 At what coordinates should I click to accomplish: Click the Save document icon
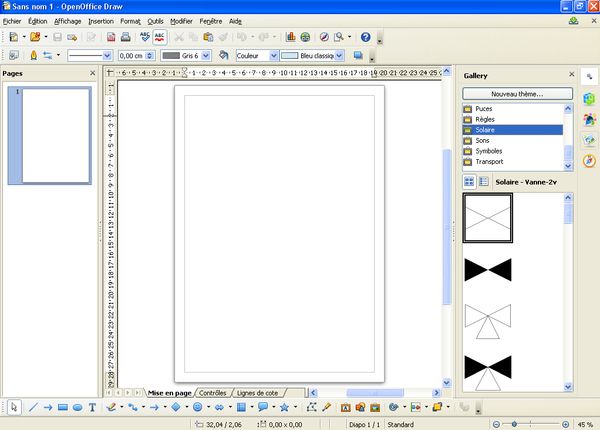point(57,37)
